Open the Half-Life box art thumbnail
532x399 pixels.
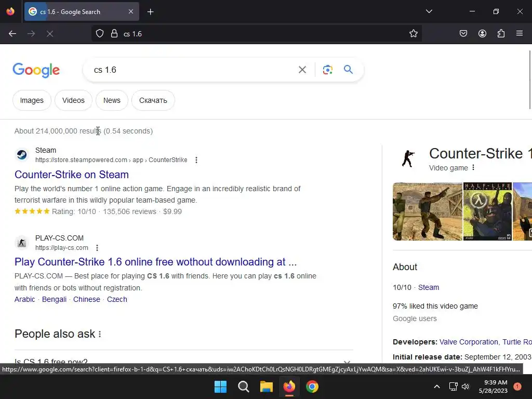487,211
